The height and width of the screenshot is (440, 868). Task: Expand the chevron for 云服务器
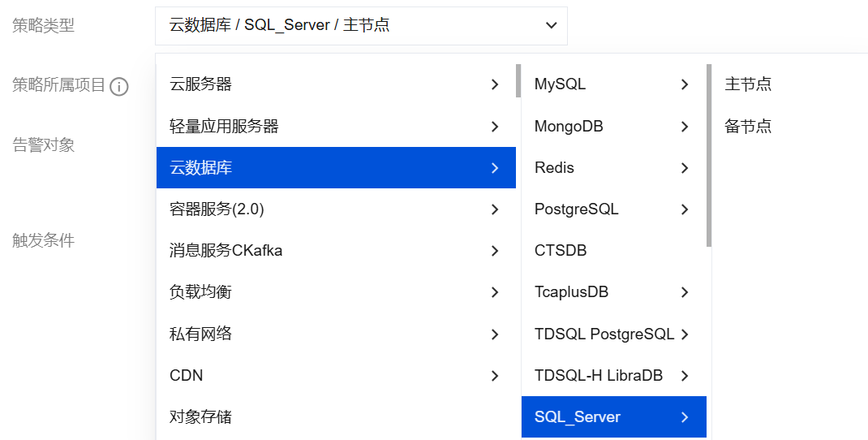(x=495, y=84)
